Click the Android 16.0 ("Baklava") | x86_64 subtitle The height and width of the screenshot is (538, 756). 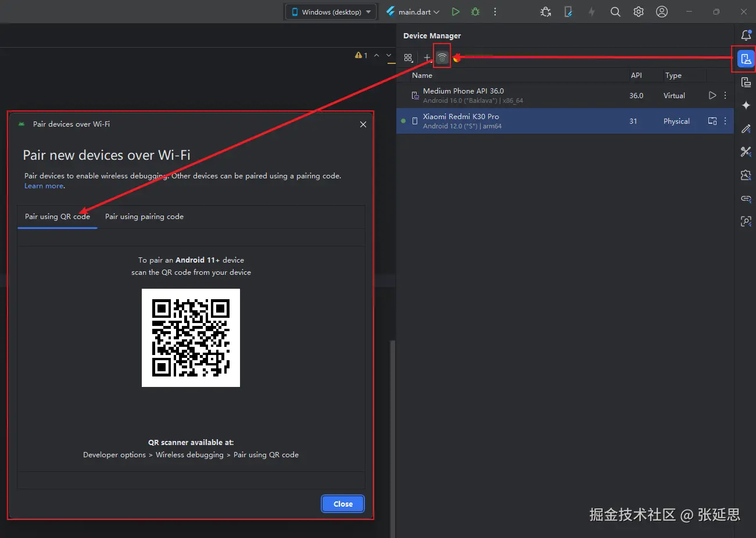click(473, 101)
